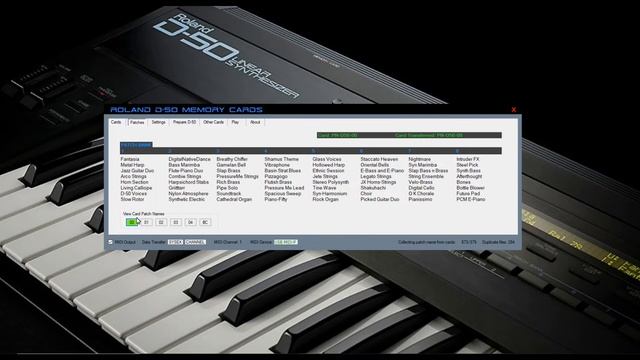Select the Bottle Blower patch

[470, 188]
